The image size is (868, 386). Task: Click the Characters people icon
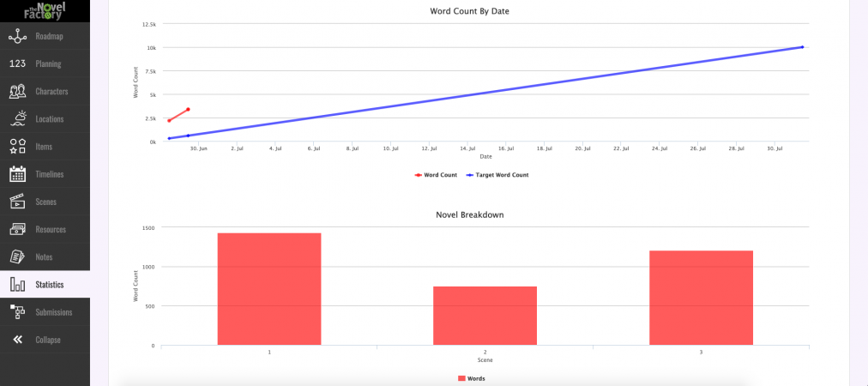pyautogui.click(x=17, y=92)
